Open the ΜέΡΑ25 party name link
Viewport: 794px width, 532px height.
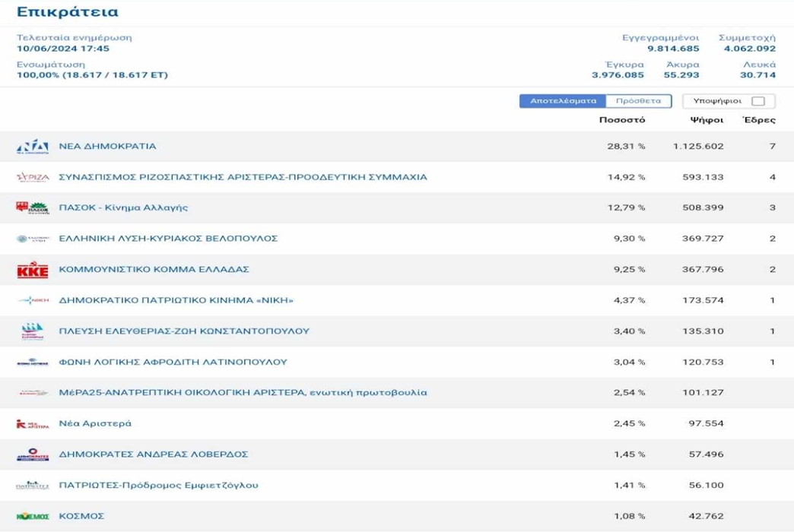point(243,393)
